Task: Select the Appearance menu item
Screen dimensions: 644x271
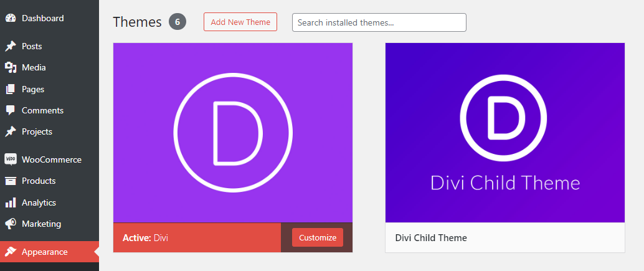Action: coord(49,252)
